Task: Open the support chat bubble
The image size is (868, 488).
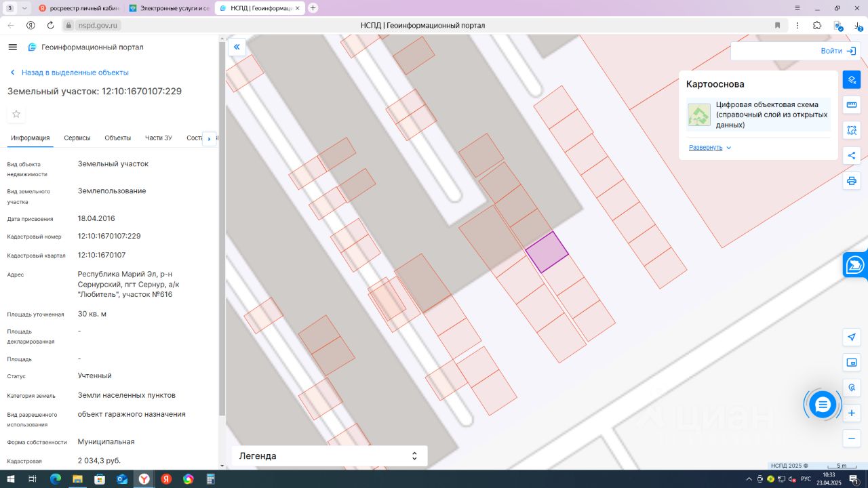Action: [x=823, y=405]
